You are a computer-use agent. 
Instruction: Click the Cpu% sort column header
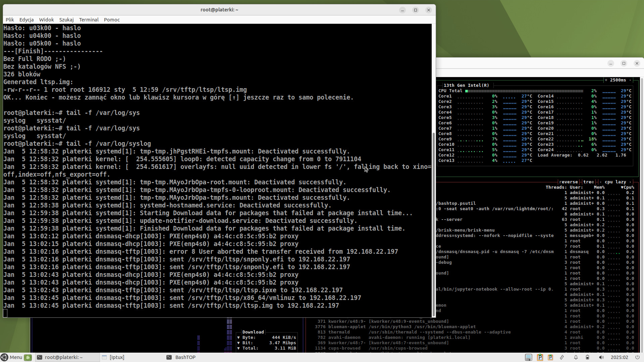pos(628,187)
